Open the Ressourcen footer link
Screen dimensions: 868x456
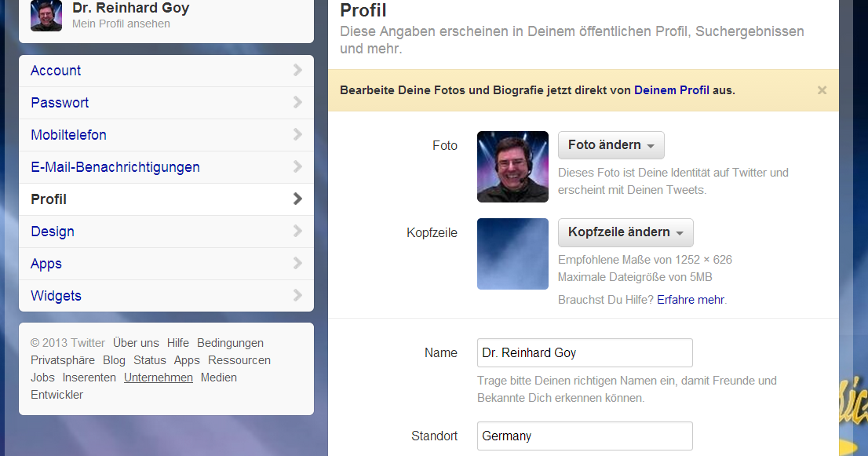[239, 360]
